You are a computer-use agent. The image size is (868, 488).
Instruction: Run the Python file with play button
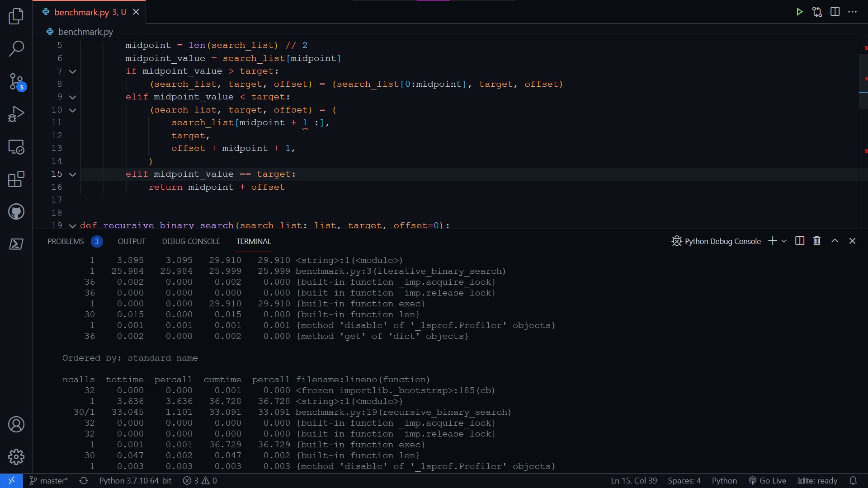click(x=799, y=12)
